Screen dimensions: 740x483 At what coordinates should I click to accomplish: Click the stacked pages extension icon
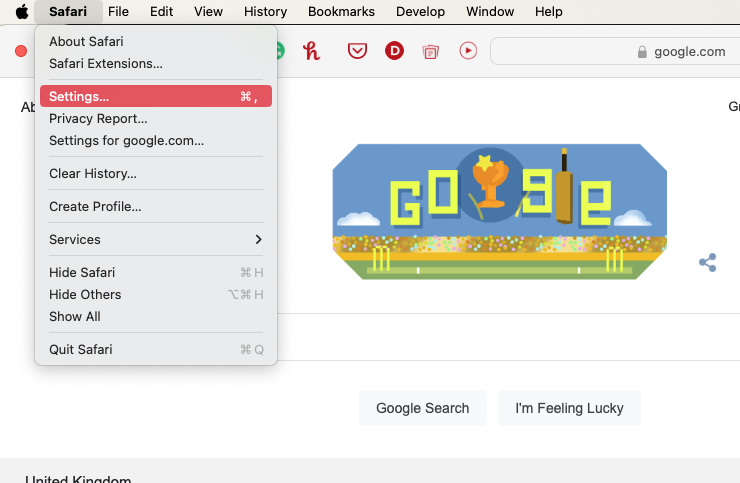point(430,51)
